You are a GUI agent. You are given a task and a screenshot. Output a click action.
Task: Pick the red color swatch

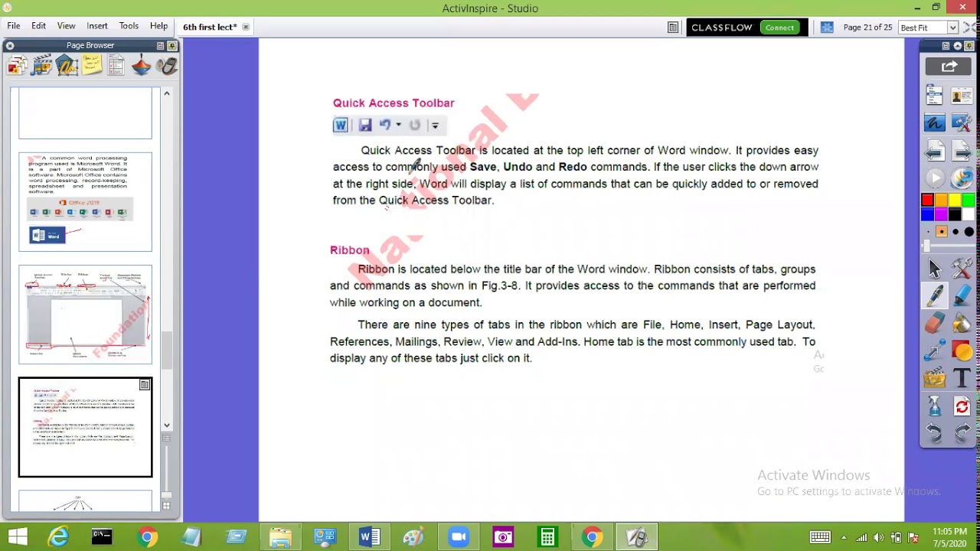(927, 201)
